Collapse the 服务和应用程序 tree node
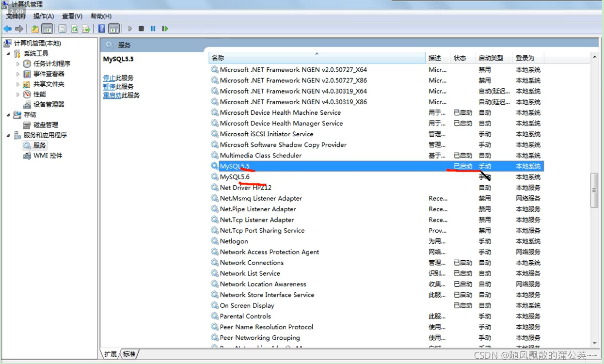 (8, 135)
